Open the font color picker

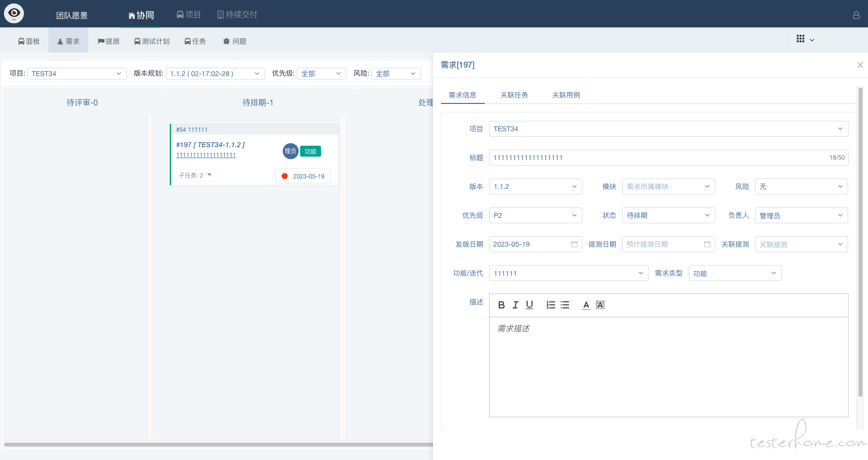point(586,305)
